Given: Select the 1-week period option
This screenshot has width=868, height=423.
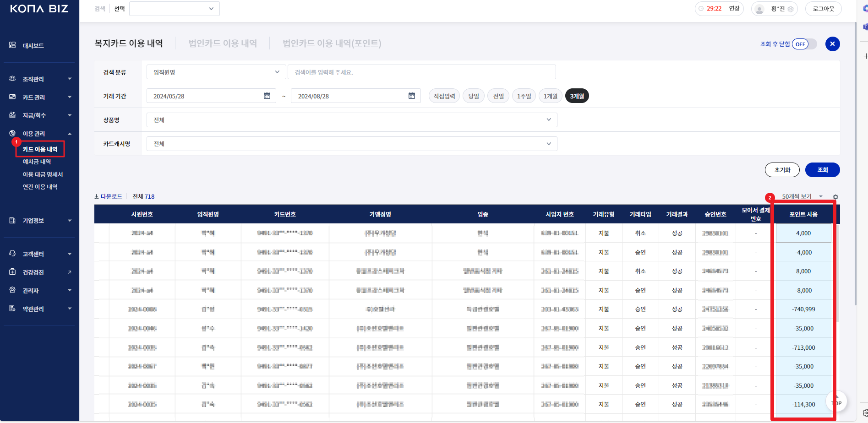Looking at the screenshot, I should coord(524,96).
